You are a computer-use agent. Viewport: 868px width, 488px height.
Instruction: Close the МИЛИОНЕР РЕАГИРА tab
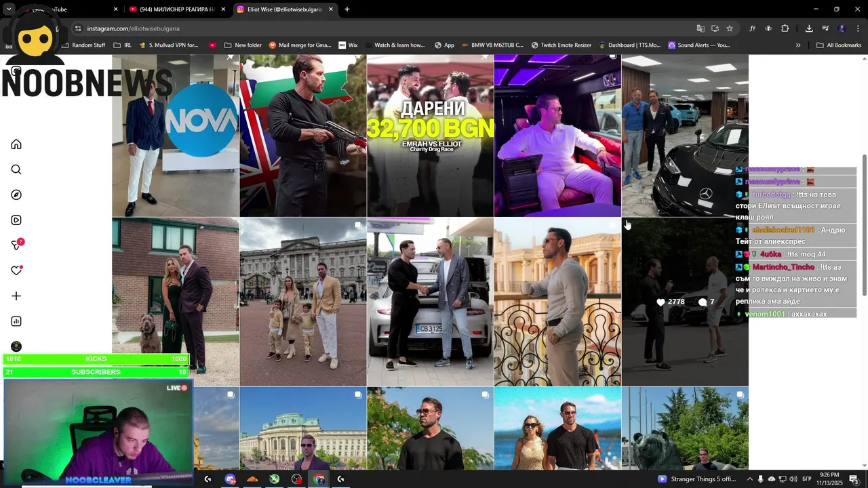(x=223, y=9)
